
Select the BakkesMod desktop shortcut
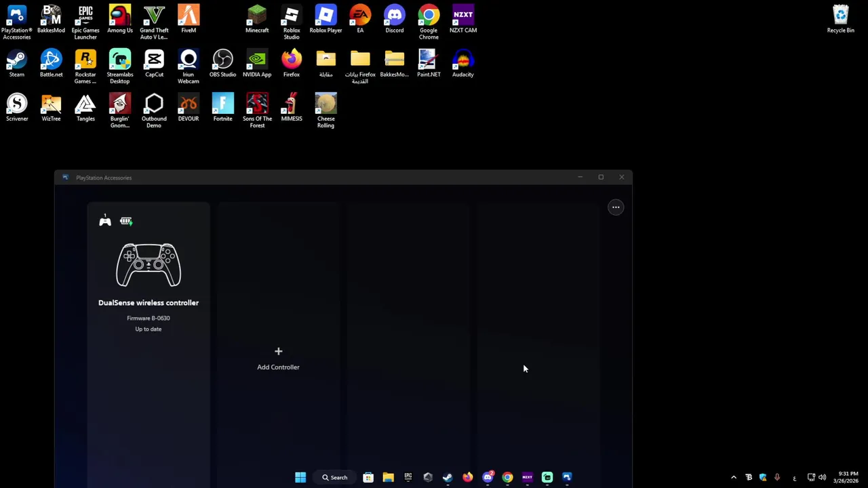pos(51,19)
